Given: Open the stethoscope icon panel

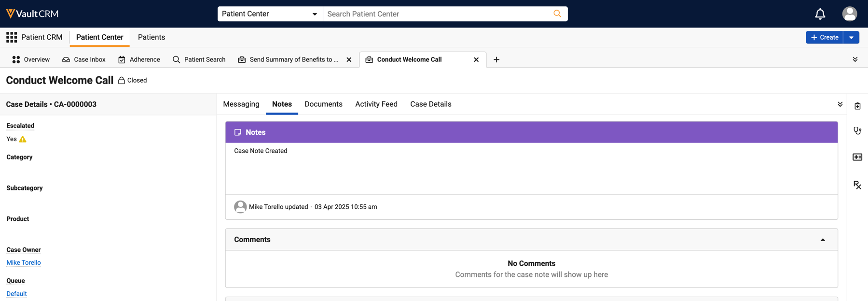Looking at the screenshot, I should click(x=857, y=131).
